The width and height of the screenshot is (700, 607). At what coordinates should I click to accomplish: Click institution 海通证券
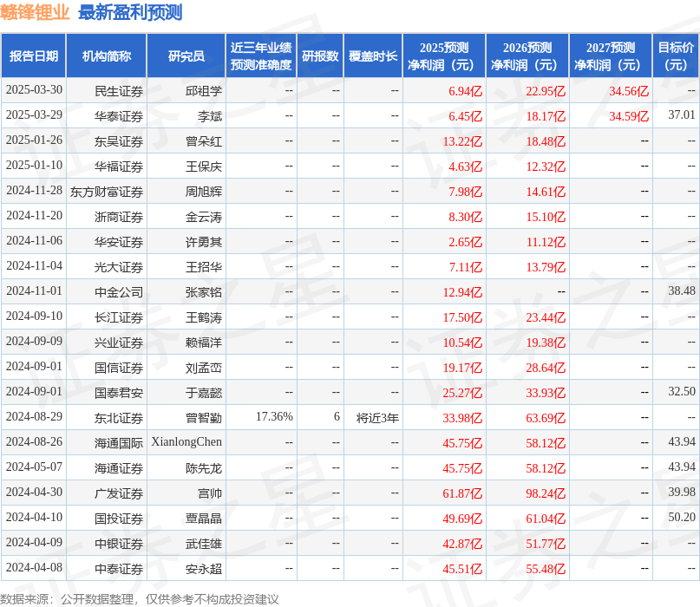point(119,468)
